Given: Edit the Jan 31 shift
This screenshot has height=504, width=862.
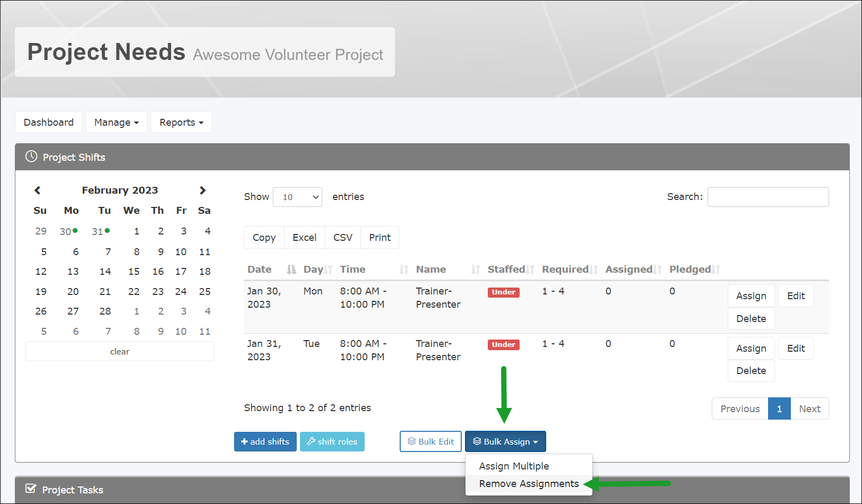Looking at the screenshot, I should (x=796, y=349).
